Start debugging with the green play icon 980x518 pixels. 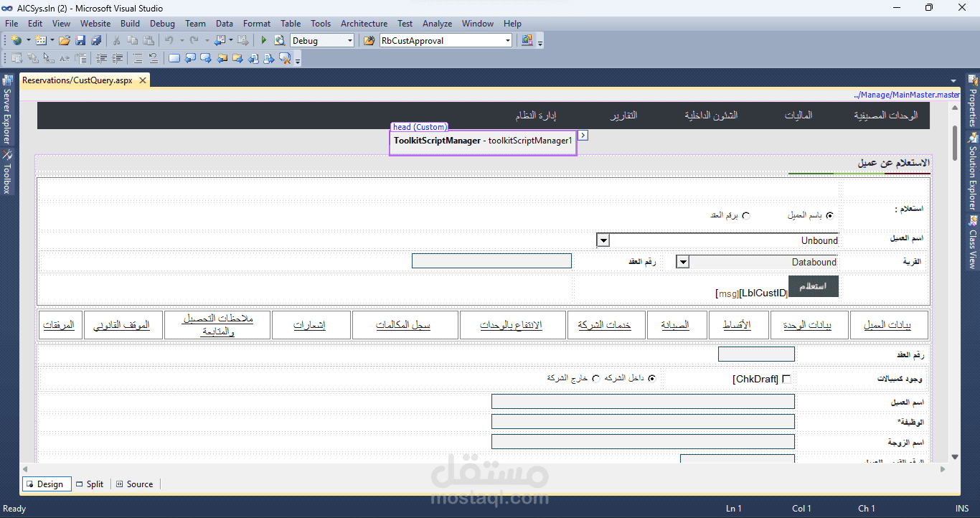click(264, 40)
